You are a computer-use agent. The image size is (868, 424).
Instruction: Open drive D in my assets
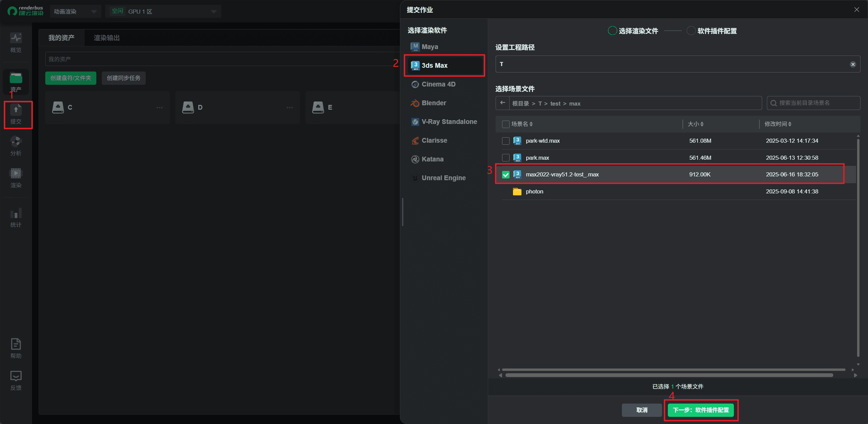click(x=237, y=107)
